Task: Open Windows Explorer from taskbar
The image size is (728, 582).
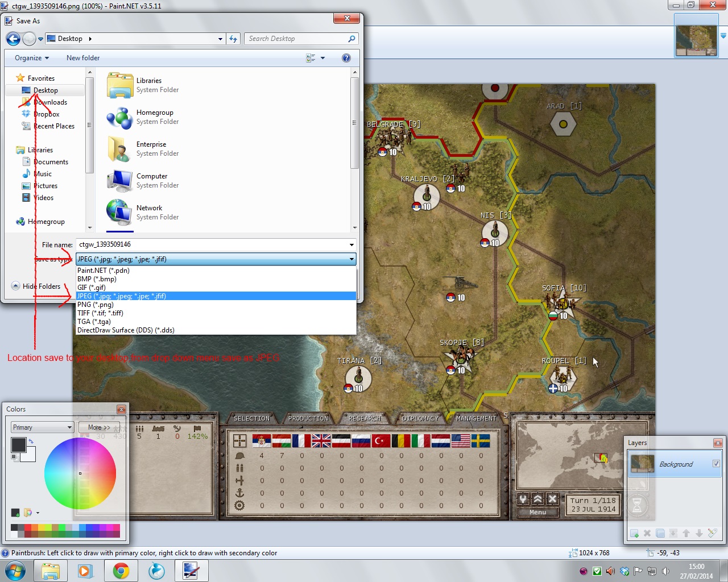Action: tap(51, 571)
